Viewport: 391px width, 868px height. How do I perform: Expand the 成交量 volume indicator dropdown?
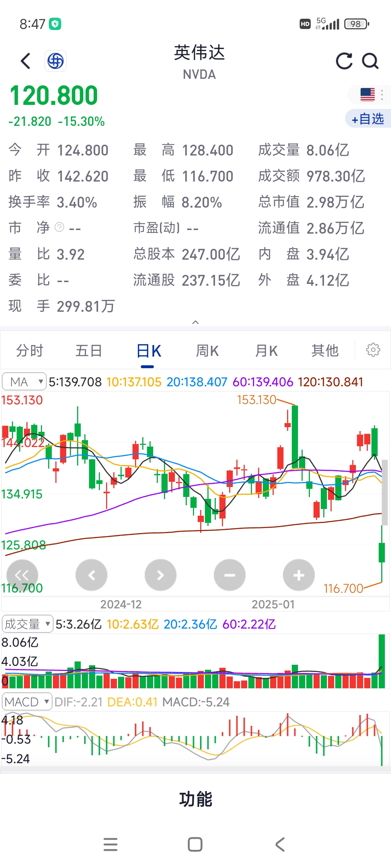tap(28, 624)
